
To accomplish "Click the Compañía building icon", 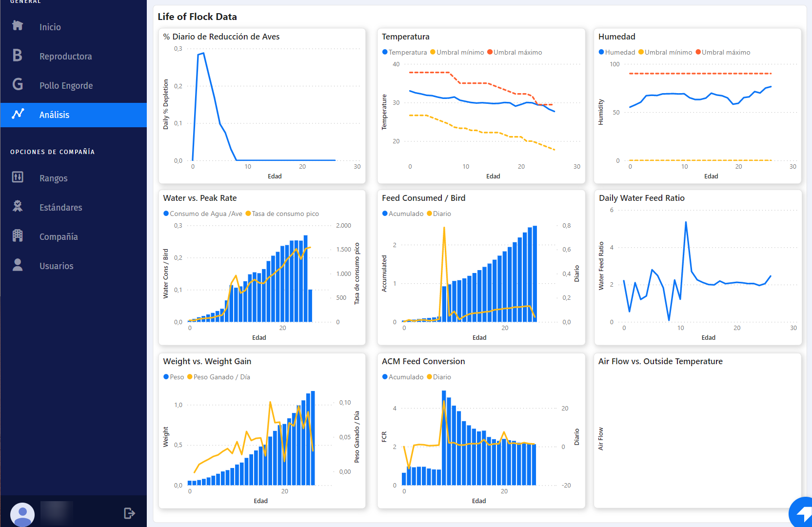I will [x=18, y=235].
